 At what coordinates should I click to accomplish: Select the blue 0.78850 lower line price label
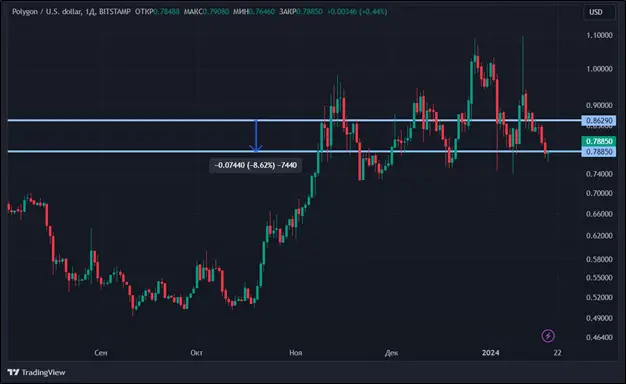coord(598,152)
